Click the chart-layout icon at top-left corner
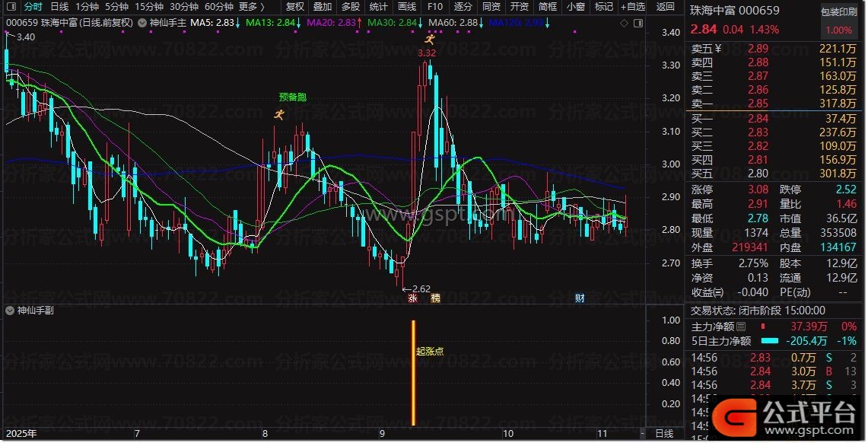Screen dimensions: 868x443 coord(10,7)
